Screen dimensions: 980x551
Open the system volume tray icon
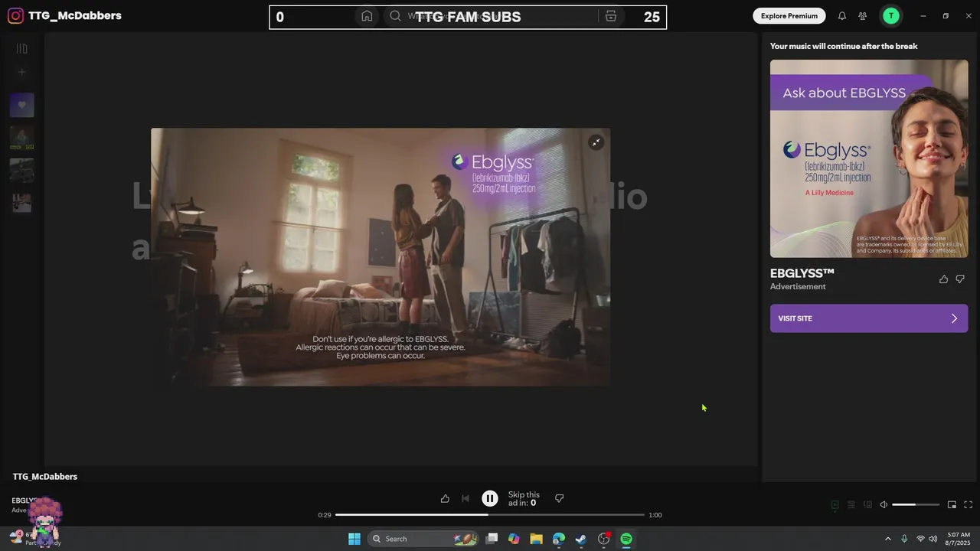[933, 539]
